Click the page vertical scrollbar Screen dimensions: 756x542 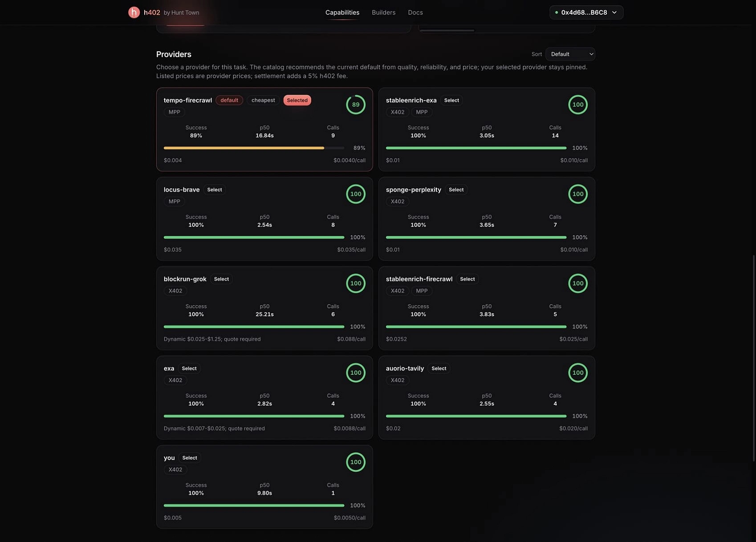click(753, 358)
